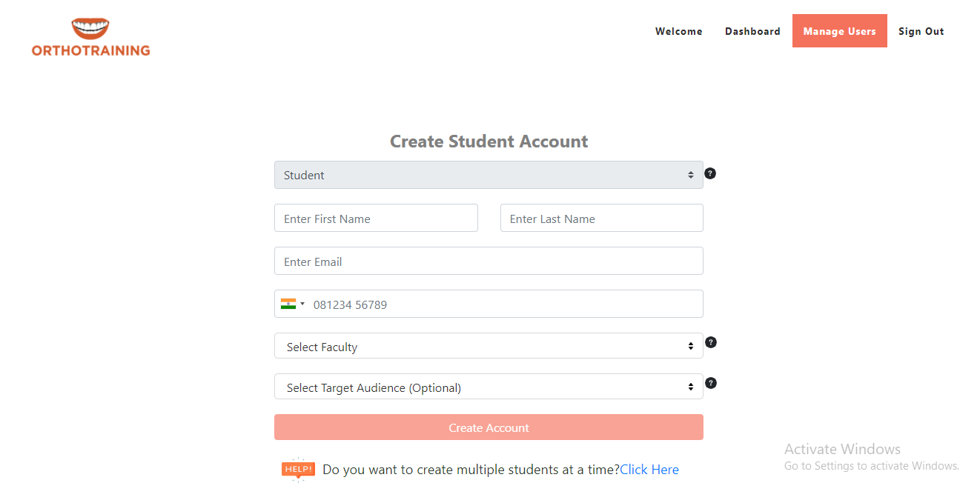980x503 pixels.
Task: Click the phone number input field
Action: click(504, 304)
